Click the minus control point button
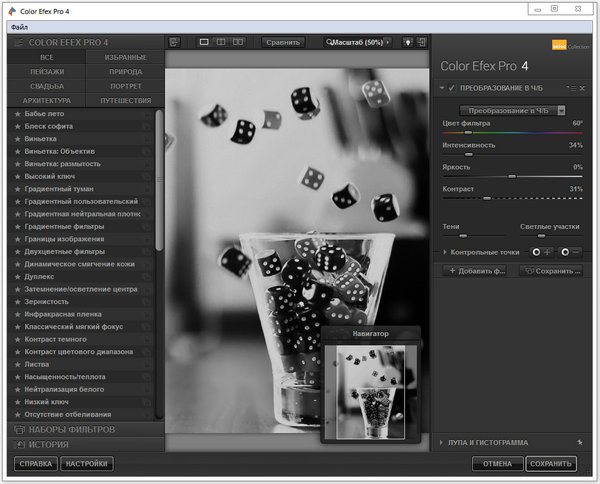Image resolution: width=600 pixels, height=484 pixels. [570, 252]
